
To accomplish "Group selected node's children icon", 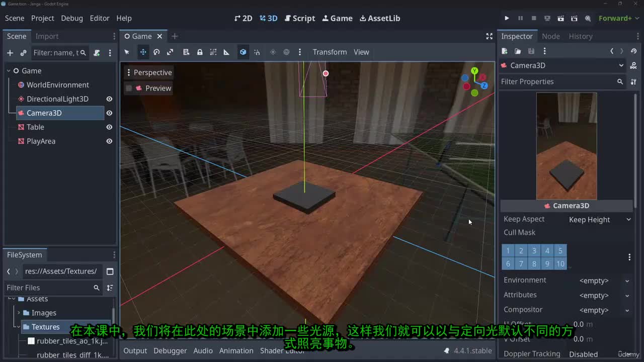I will (213, 52).
